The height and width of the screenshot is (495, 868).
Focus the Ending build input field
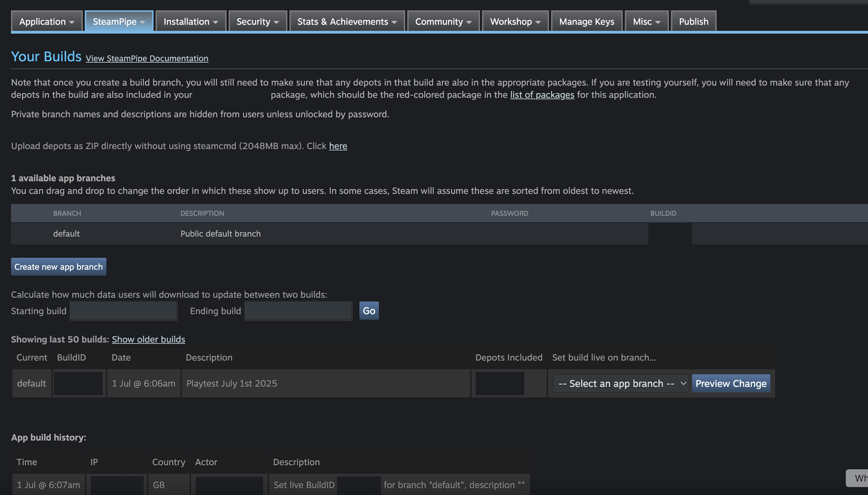[298, 311]
